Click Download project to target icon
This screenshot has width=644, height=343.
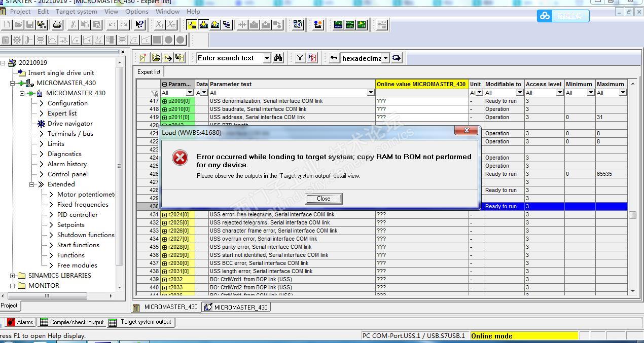(203, 24)
